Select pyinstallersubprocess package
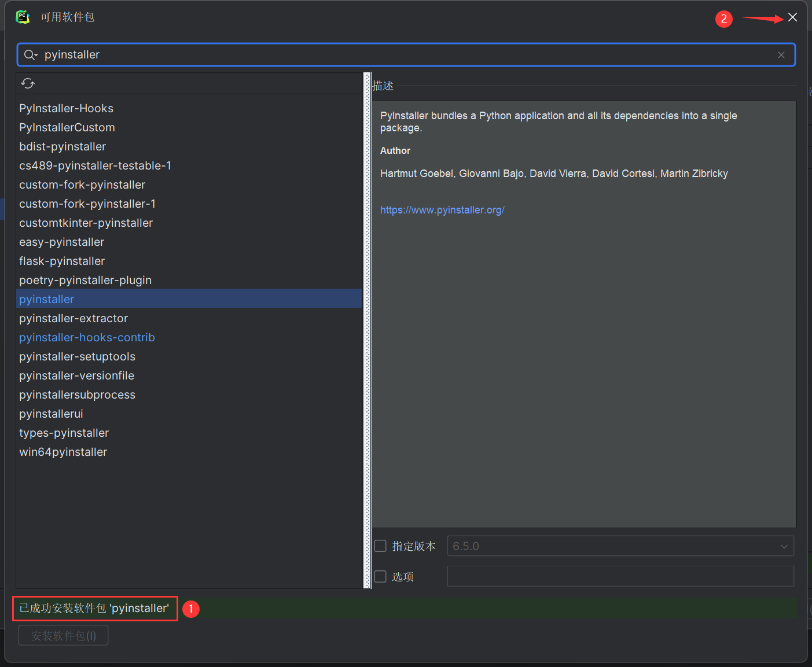 (189, 395)
